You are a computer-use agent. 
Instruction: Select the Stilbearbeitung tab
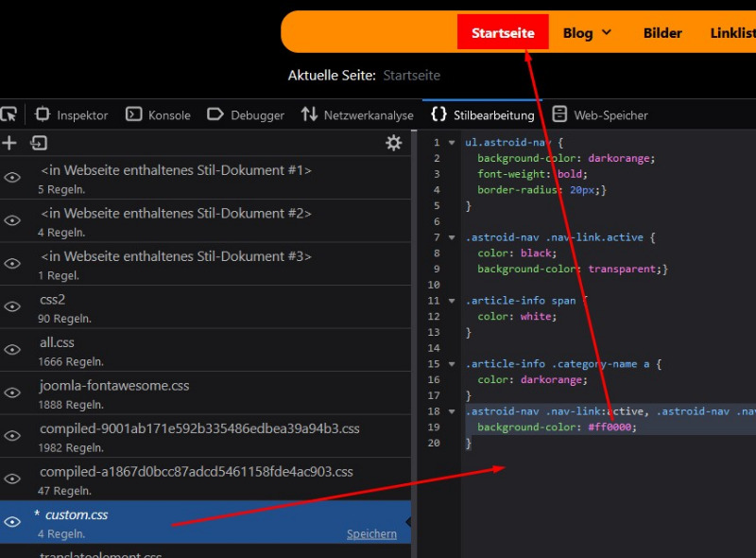[483, 114]
